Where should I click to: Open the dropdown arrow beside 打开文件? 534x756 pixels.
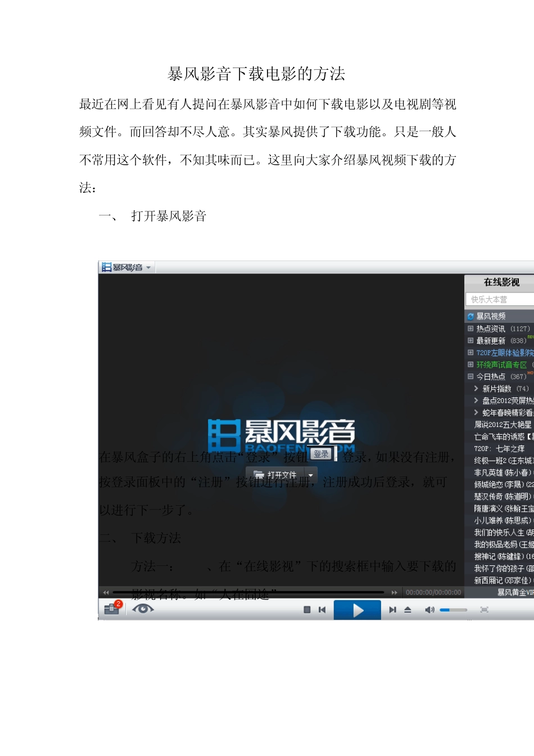[311, 475]
